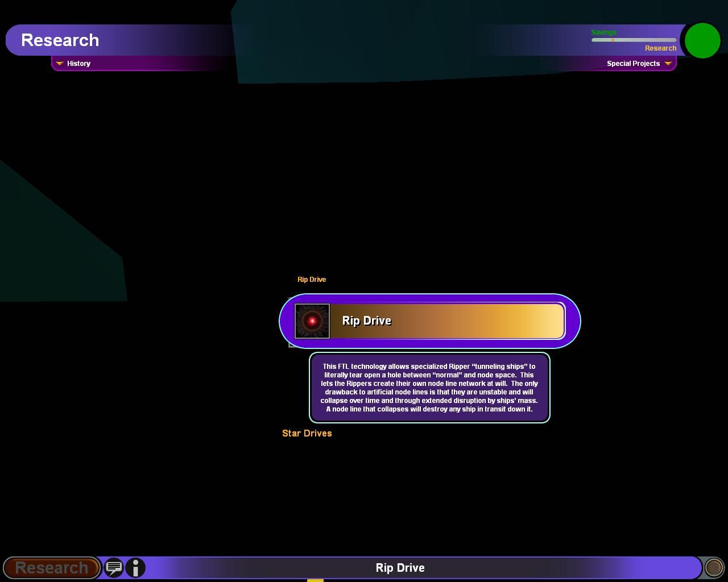Click the Star Drives category label
This screenshot has height=582, width=728.
(307, 433)
